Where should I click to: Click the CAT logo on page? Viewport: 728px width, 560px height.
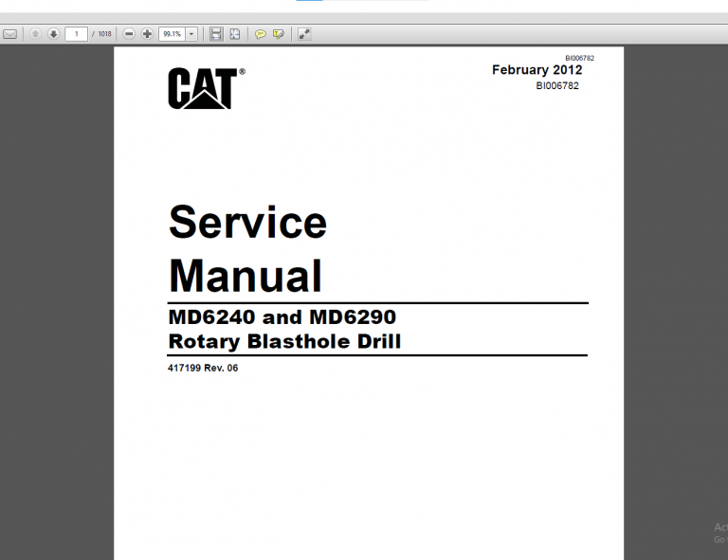[206, 88]
